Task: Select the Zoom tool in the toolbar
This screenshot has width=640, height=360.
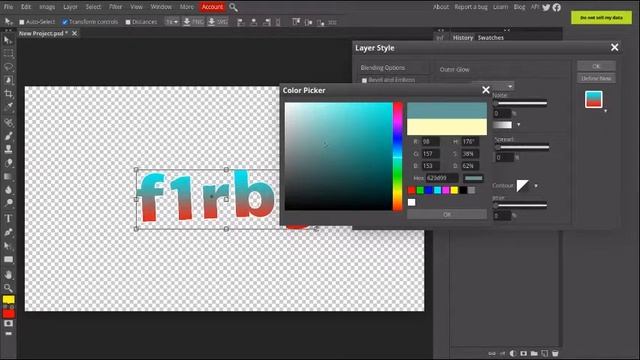Action: 8,288
